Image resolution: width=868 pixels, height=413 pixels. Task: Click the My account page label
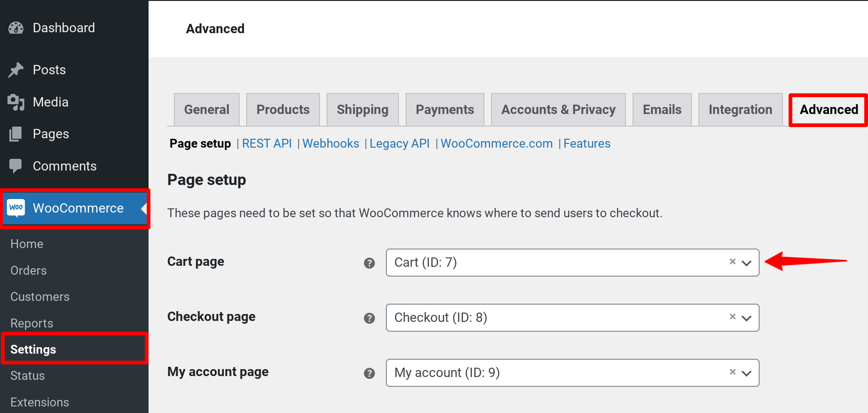tap(218, 372)
